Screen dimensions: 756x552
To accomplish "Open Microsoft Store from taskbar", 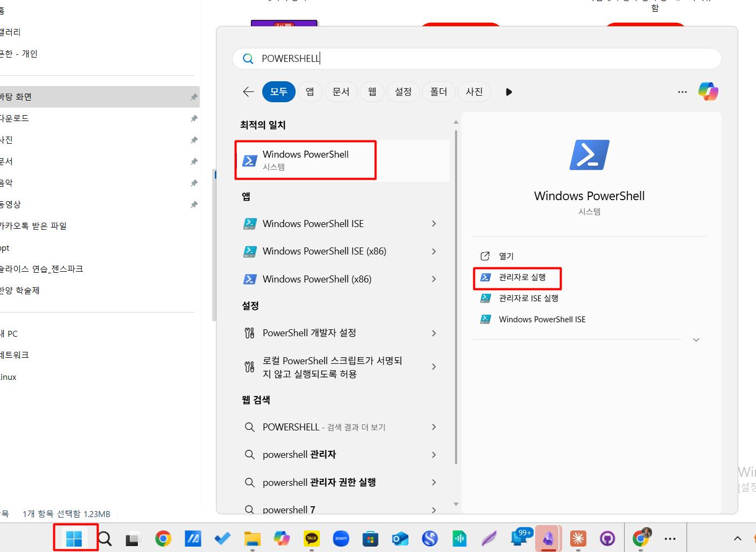I will tap(370, 539).
